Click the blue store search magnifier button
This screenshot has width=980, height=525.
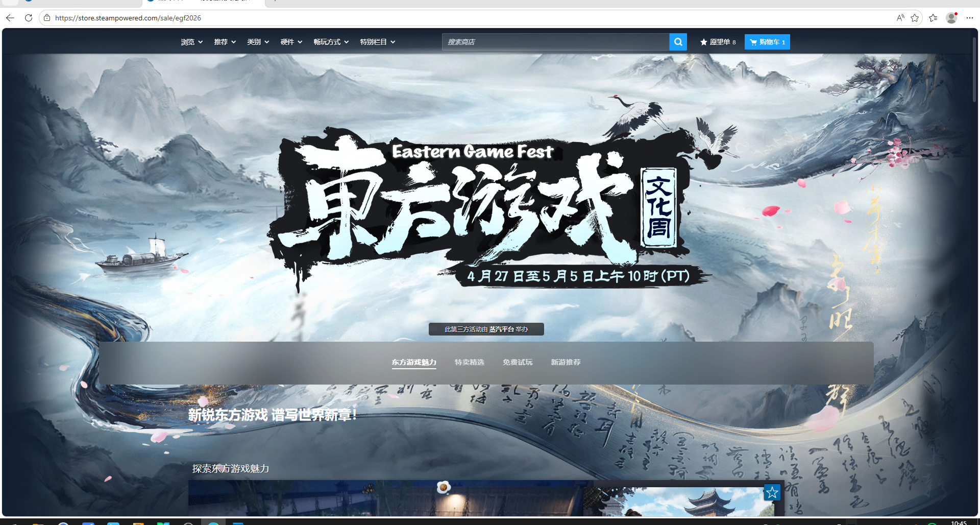(678, 42)
